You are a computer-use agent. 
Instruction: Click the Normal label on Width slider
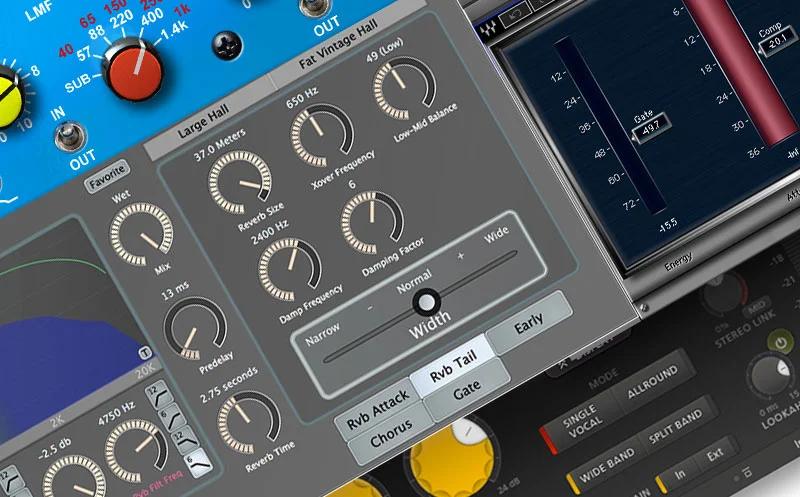[414, 282]
